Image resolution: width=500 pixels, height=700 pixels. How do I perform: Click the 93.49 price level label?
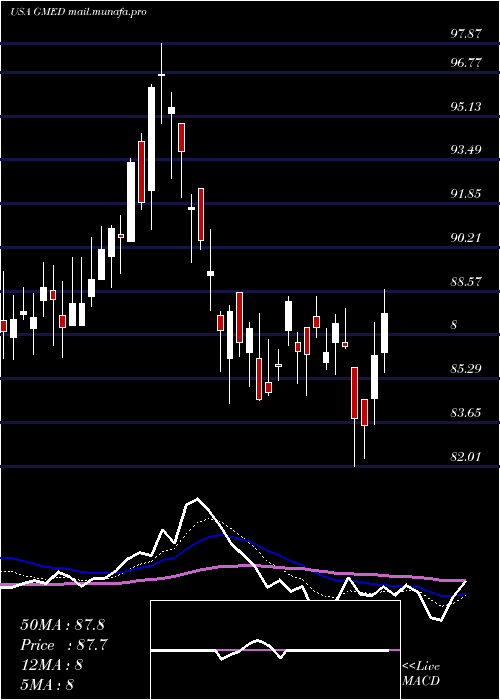point(466,150)
